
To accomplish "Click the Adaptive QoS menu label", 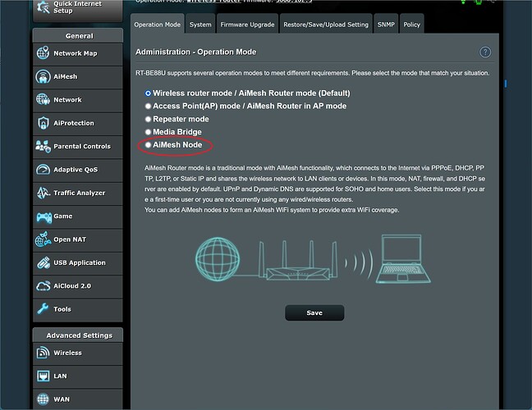I will click(76, 170).
